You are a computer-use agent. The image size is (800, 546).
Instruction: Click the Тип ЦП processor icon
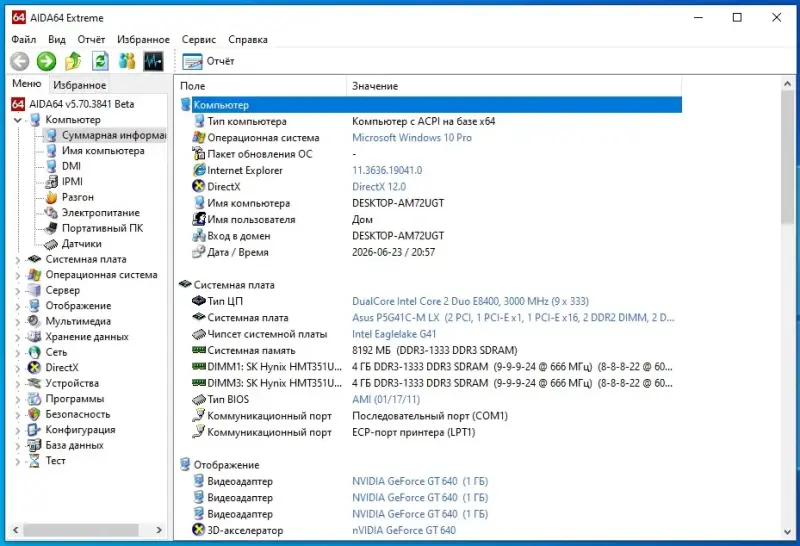pos(198,301)
